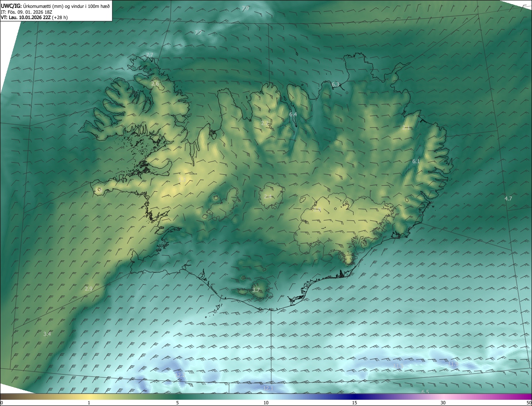Click the '6.4' value label
Viewport: 532px width, 406px height.
(x=293, y=114)
